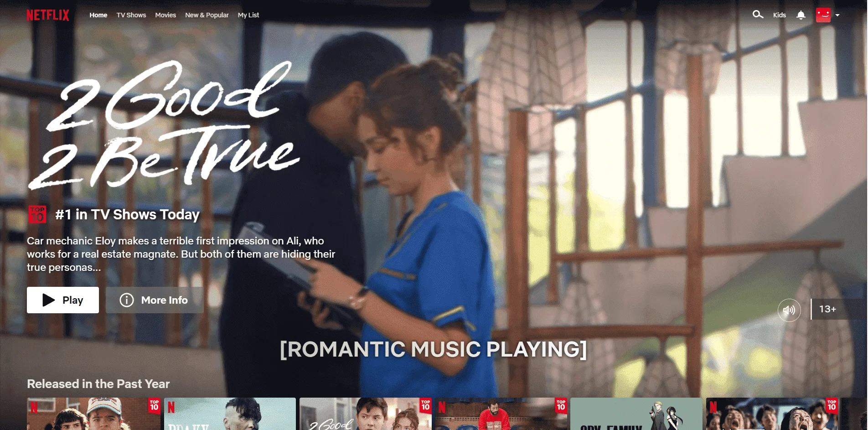This screenshot has width=868, height=430.
Task: Expand the profile dropdown caret
Action: (x=837, y=15)
